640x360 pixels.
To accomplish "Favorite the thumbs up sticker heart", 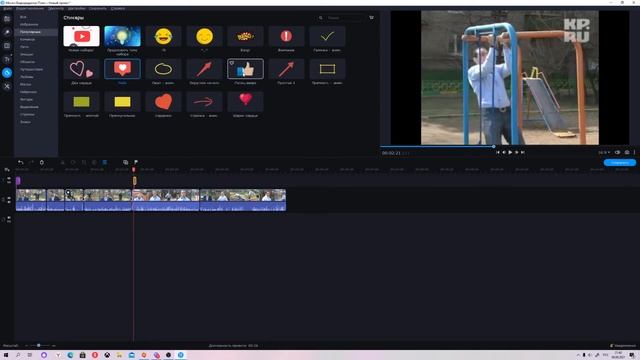I will 232,63.
